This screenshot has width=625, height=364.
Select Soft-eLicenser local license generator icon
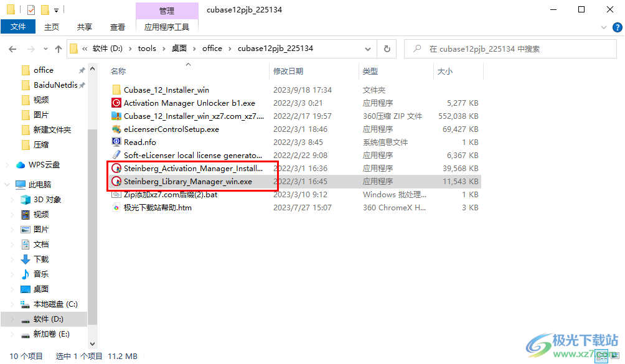click(116, 156)
